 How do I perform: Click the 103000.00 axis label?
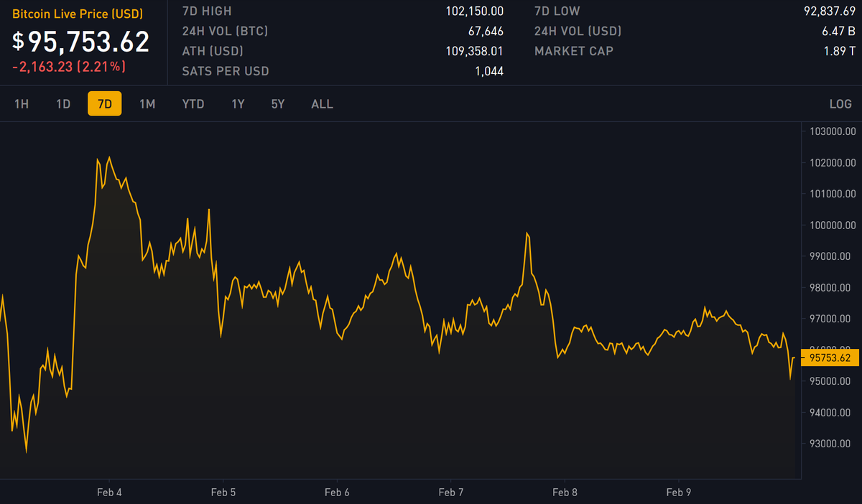tap(832, 131)
